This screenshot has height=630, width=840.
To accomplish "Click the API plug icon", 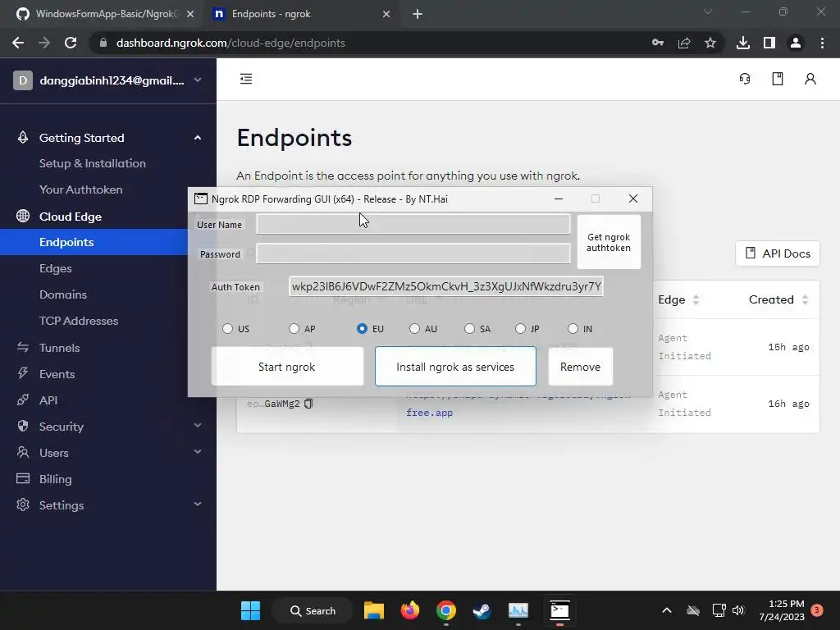I will point(22,399).
